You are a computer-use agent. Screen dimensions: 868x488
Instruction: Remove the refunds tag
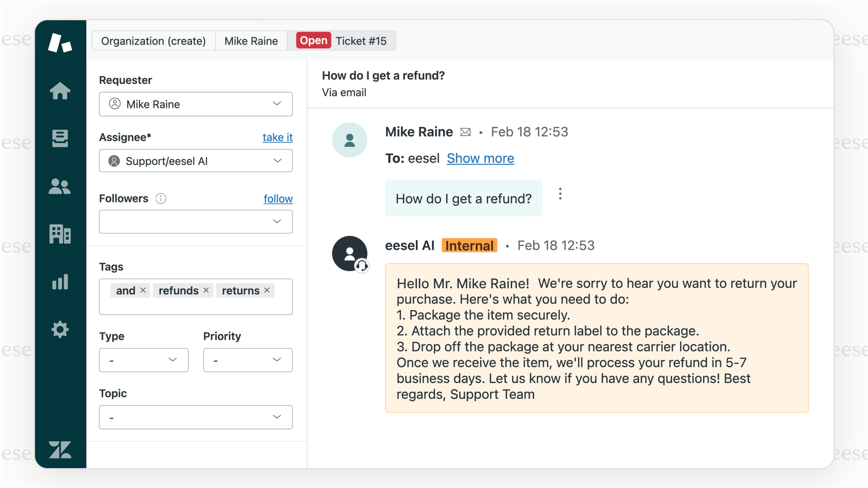pos(206,290)
